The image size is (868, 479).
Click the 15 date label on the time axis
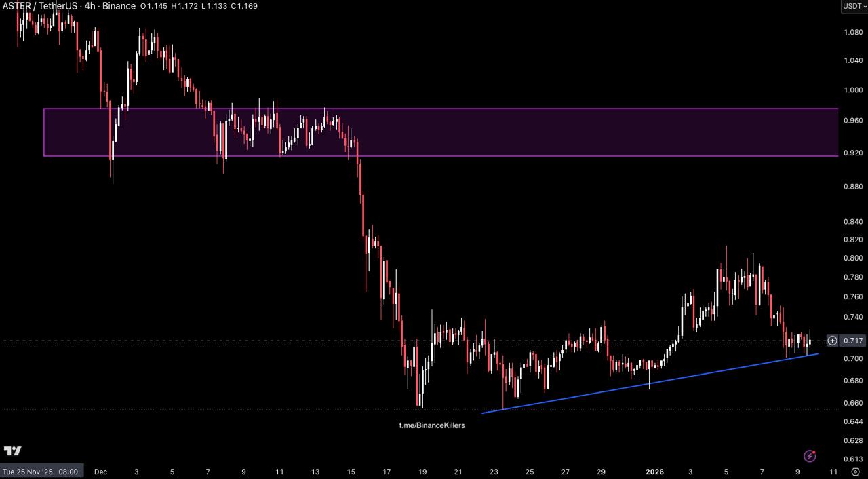[x=351, y=472]
